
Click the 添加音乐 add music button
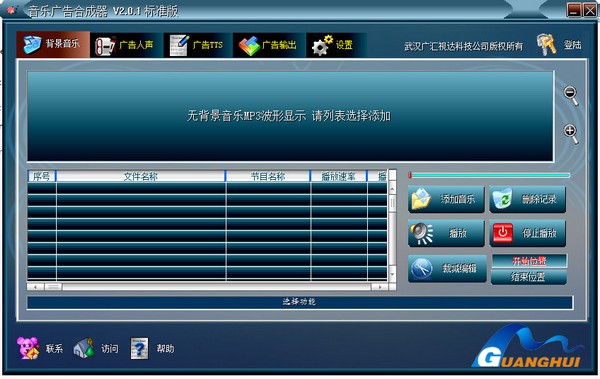(446, 199)
